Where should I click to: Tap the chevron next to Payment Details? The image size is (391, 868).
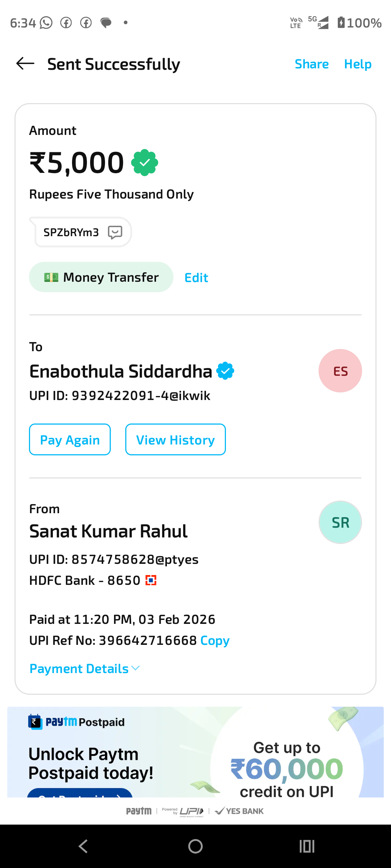point(136,668)
